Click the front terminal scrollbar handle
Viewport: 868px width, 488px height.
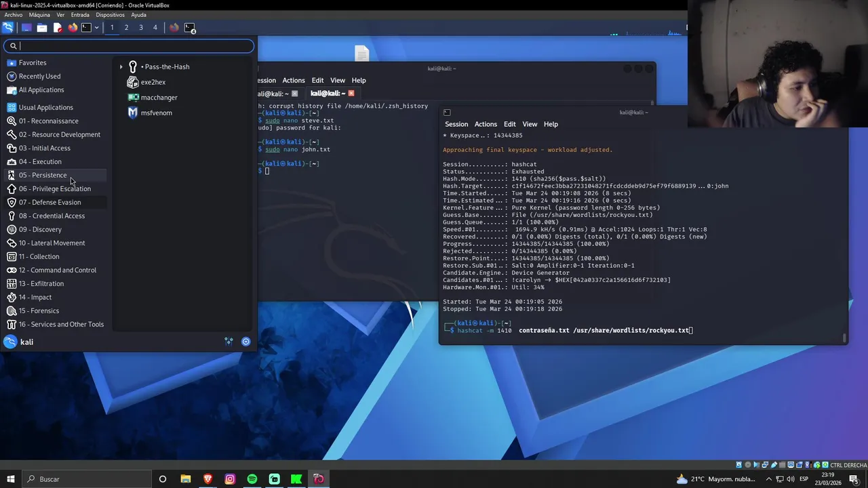pyautogui.click(x=844, y=337)
